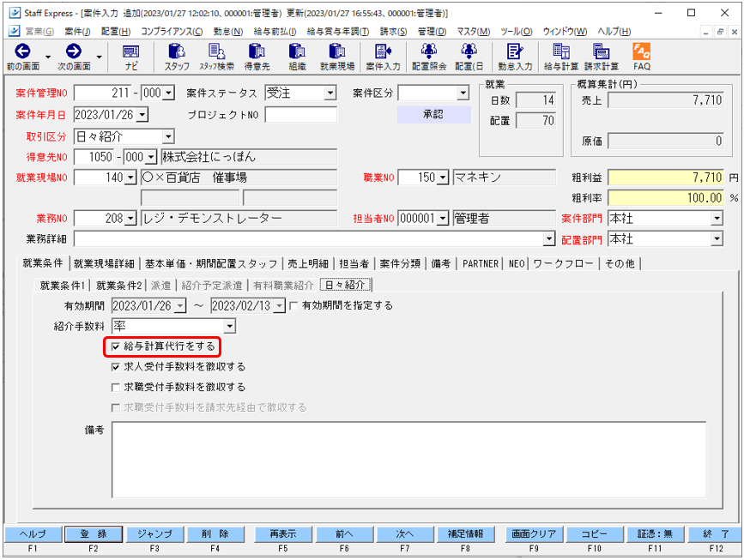Uncheck 求人受付手数料を徴収する
The height and width of the screenshot is (560, 744).
[115, 367]
